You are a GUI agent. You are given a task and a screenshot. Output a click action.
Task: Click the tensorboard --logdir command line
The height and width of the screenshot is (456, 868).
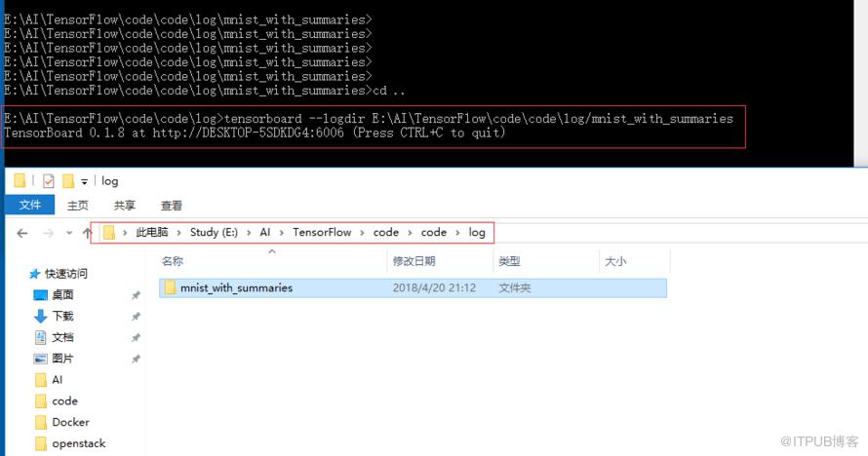368,118
